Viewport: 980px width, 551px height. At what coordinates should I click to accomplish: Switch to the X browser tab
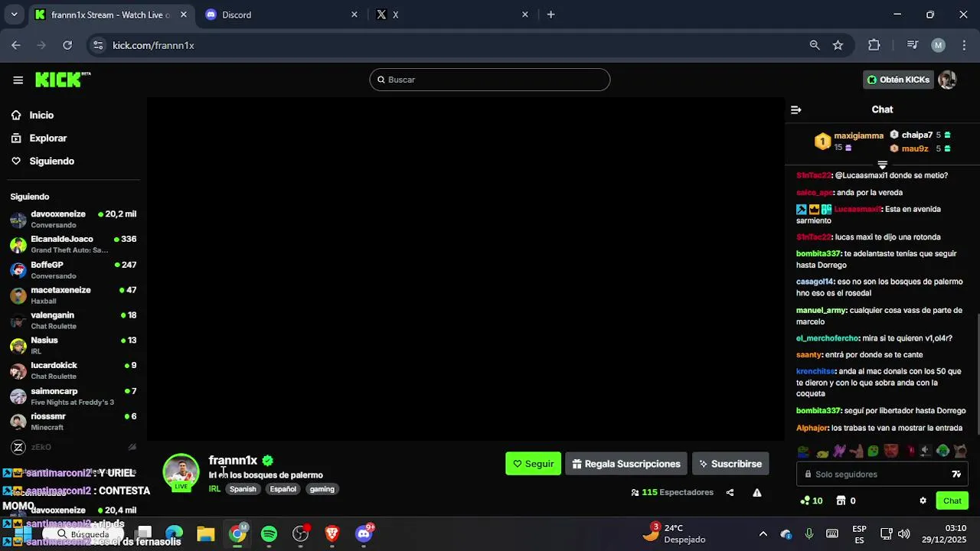[452, 15]
